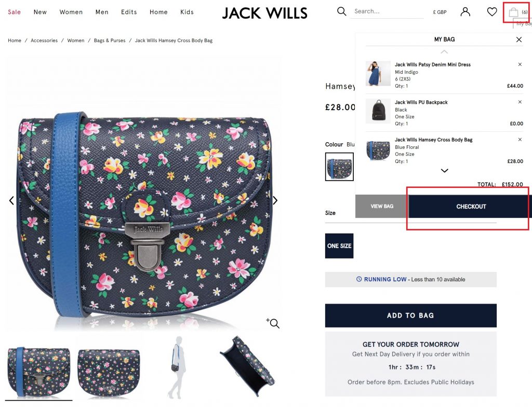532x410 pixels.
Task: Open the Women menu
Action: click(71, 12)
